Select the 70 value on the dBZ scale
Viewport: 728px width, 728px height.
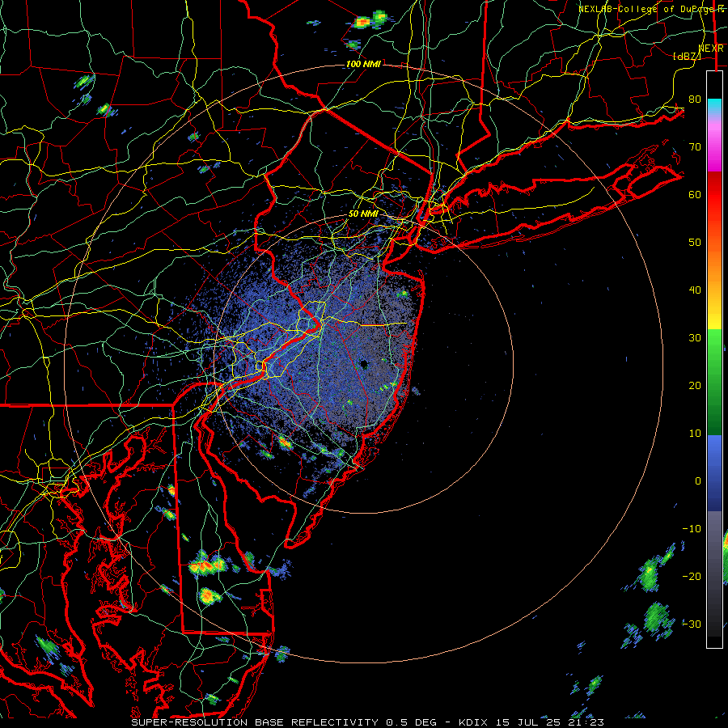(695, 146)
